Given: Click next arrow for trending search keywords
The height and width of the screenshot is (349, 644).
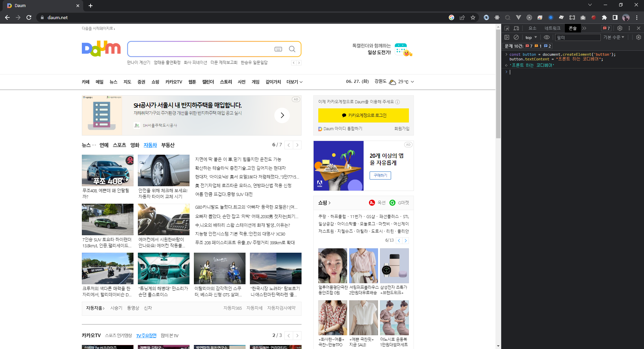Looking at the screenshot, I should click(299, 63).
